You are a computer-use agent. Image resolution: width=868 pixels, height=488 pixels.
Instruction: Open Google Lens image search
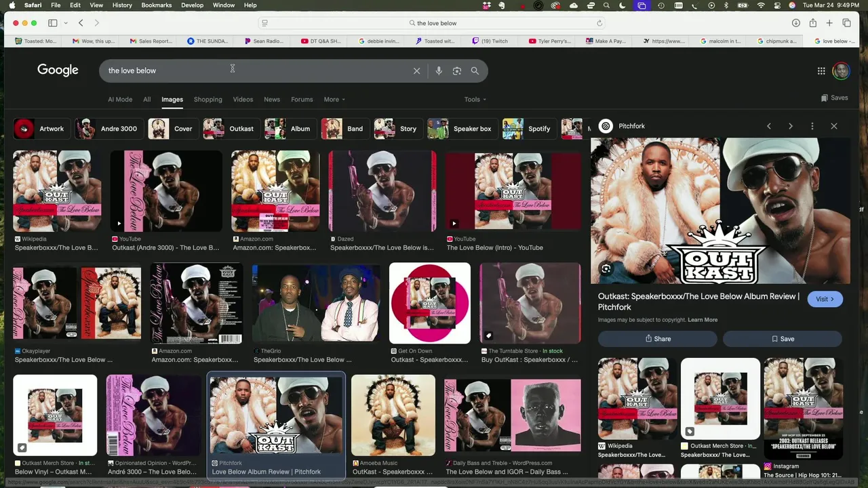(x=457, y=70)
